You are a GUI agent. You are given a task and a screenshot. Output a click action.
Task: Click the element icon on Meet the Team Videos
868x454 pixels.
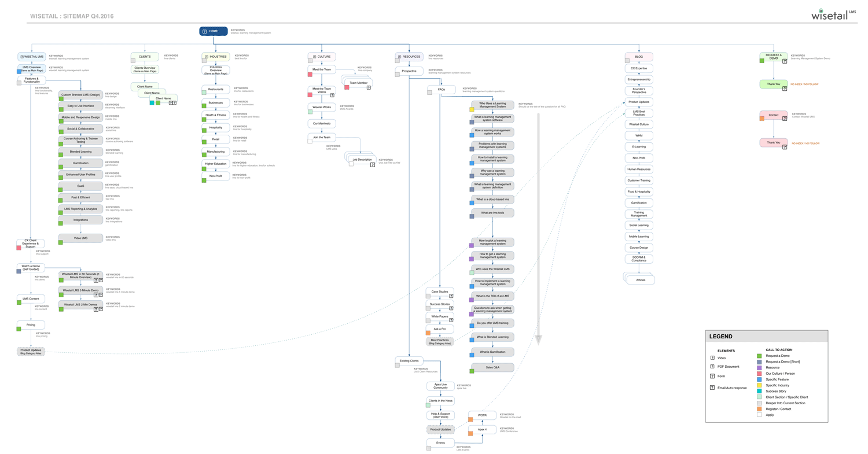pyautogui.click(x=332, y=95)
